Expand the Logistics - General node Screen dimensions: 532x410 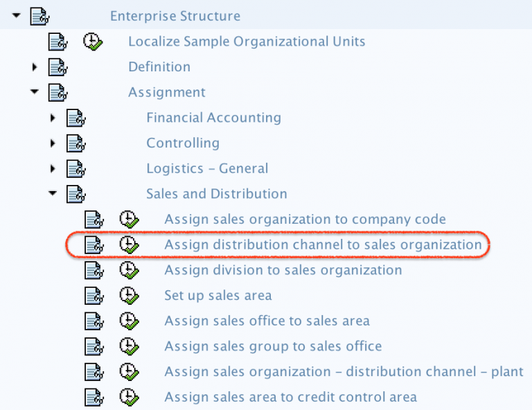coord(53,168)
